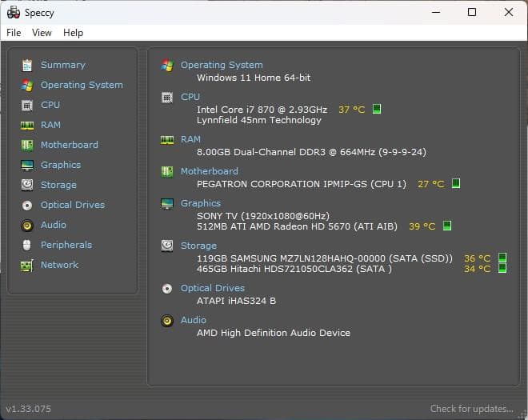Click Windows 11 Home 64-bit text
The width and height of the screenshot is (528, 420).
point(254,78)
